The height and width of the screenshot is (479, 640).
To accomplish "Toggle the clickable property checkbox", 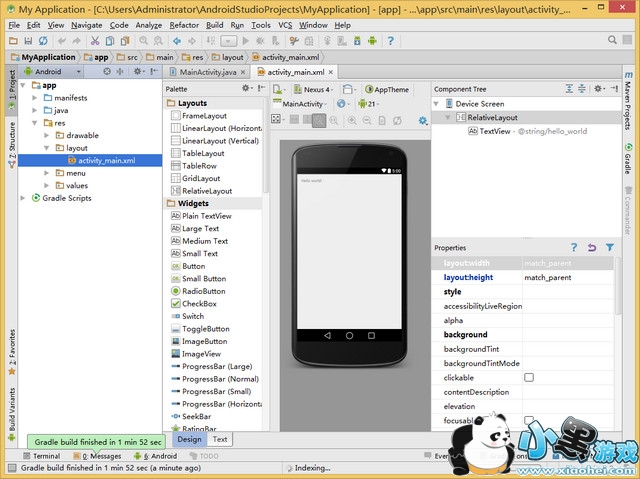I will (529, 377).
